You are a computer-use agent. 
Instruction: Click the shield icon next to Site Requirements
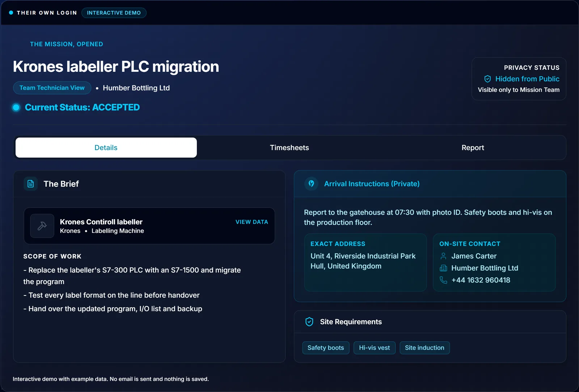tap(309, 322)
